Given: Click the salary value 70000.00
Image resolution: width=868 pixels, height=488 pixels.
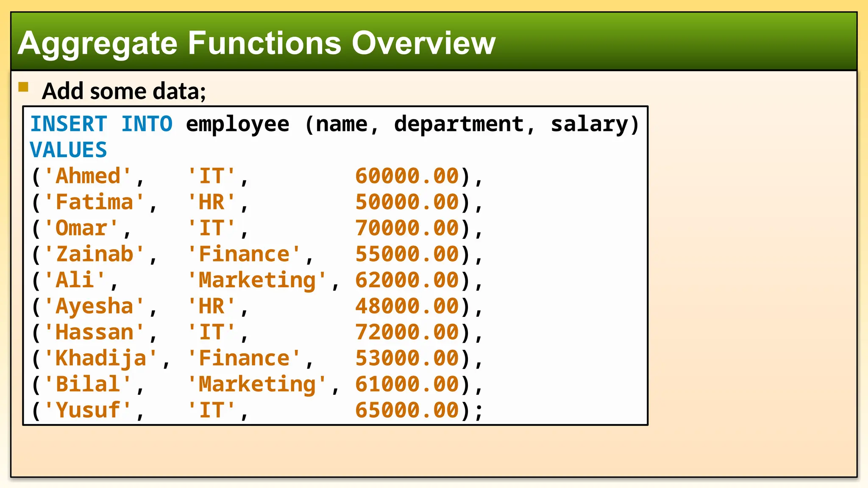Looking at the screenshot, I should 407,228.
